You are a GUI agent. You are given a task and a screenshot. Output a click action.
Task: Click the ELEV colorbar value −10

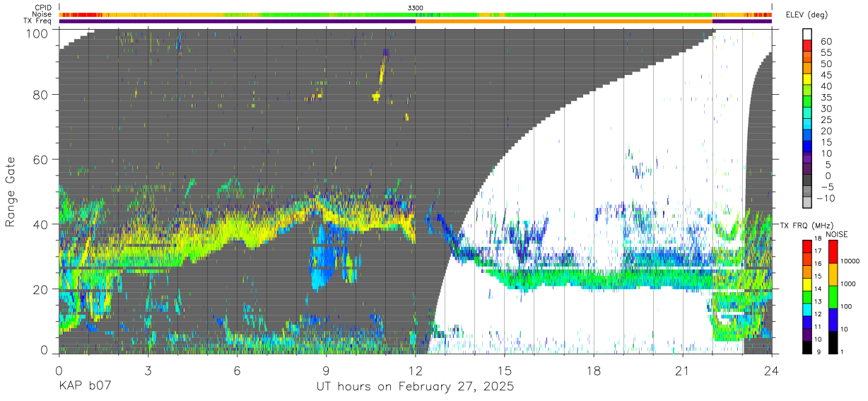pos(827,198)
